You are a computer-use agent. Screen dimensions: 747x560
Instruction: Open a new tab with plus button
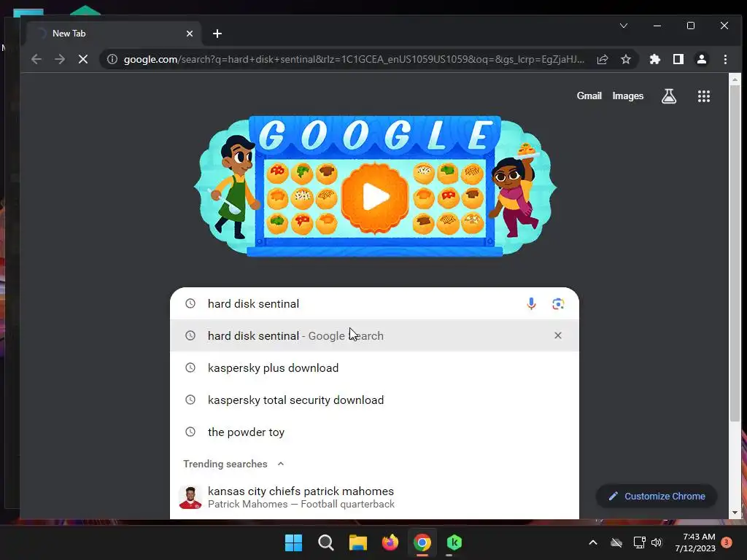coord(217,34)
